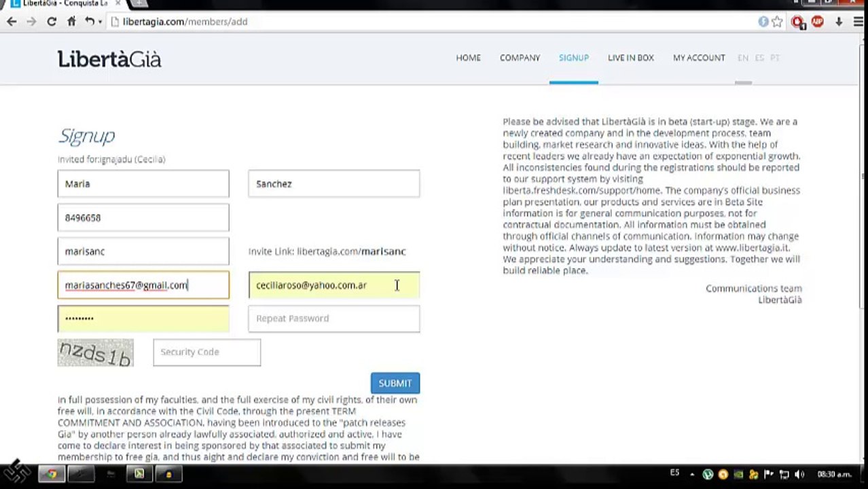Switch the site language to ES
Viewport: 868px width, 489px height.
(759, 58)
